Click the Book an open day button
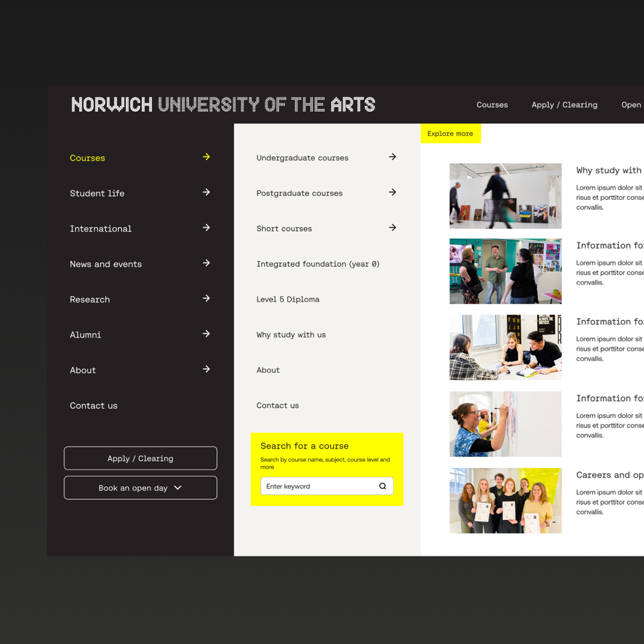Image resolution: width=644 pixels, height=644 pixels. tap(140, 487)
